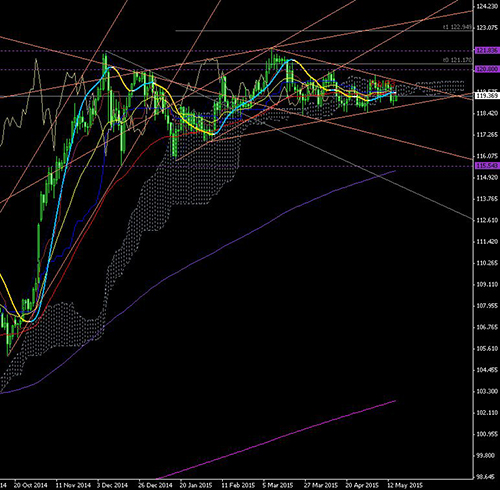500x490 pixels.
Task: Click the 11 Nov 2014 date label
Action: 73,485
